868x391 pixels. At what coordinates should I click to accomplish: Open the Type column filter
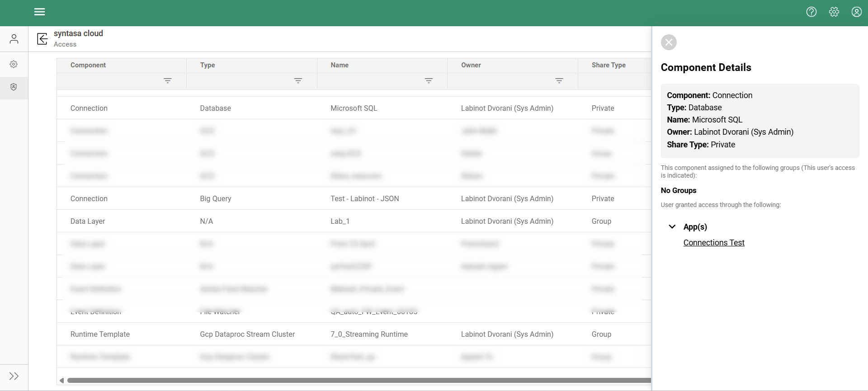point(298,81)
